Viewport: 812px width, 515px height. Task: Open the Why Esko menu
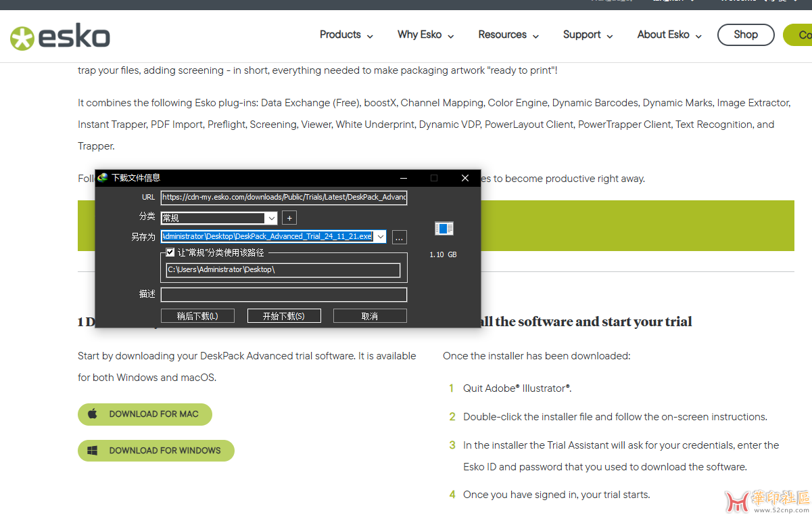tap(425, 35)
